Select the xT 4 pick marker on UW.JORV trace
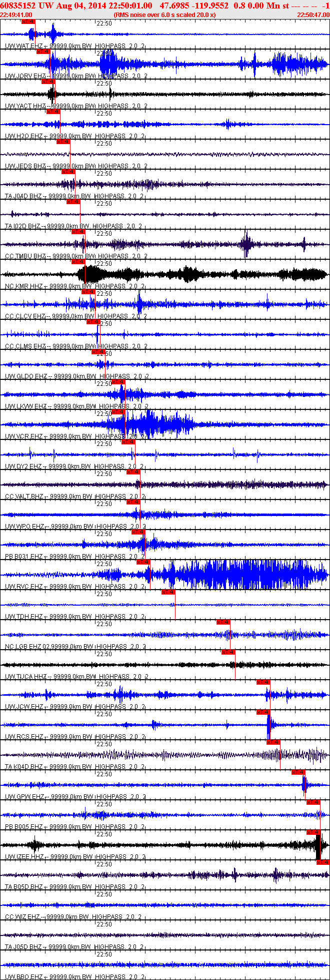Image resolution: width=330 pixels, height=980 pixels. click(43, 52)
